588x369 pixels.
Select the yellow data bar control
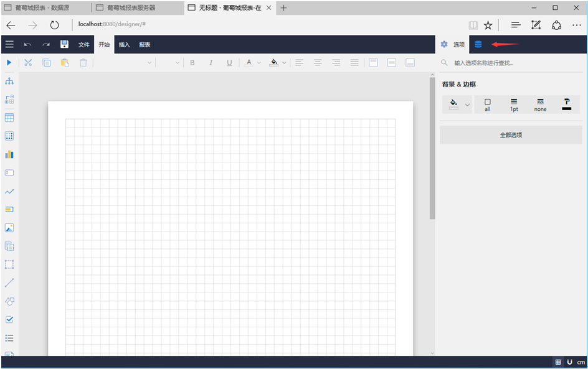coord(9,210)
